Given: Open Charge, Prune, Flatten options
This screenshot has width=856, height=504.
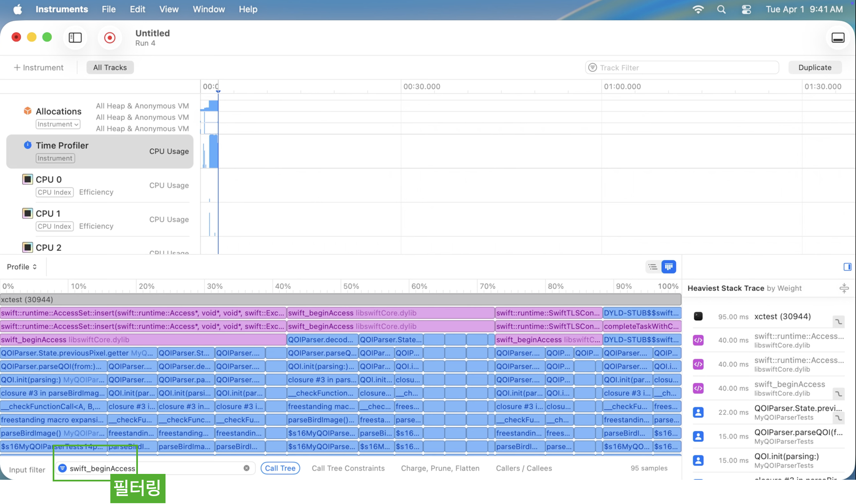Looking at the screenshot, I should click(x=440, y=468).
